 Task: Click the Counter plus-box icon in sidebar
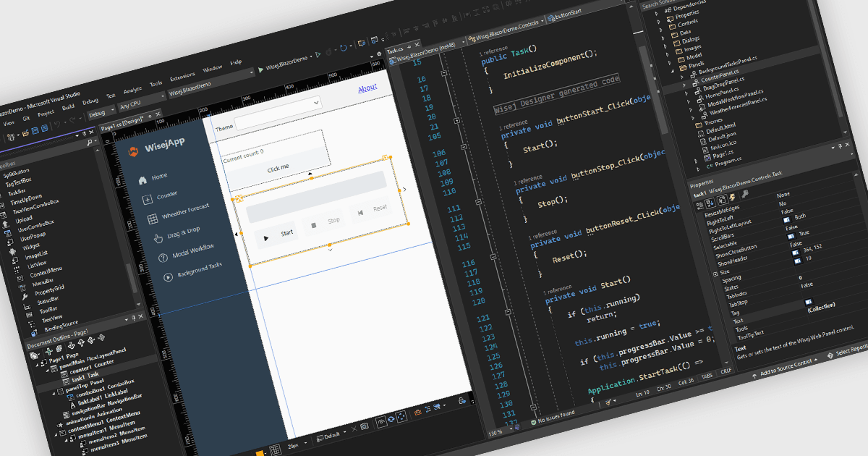click(147, 200)
